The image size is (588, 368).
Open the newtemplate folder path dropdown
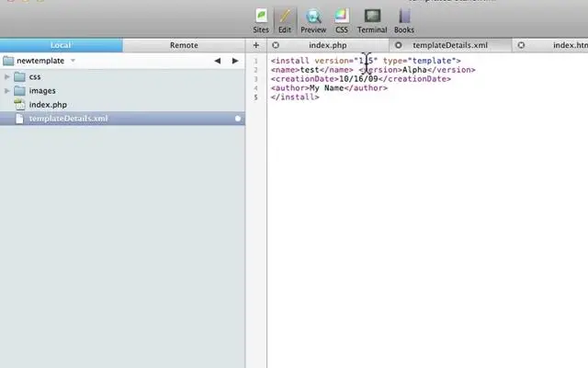click(73, 61)
